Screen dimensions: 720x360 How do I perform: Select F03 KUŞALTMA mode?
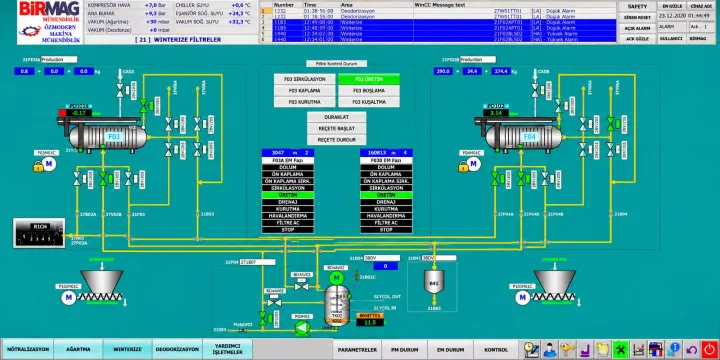click(x=369, y=102)
